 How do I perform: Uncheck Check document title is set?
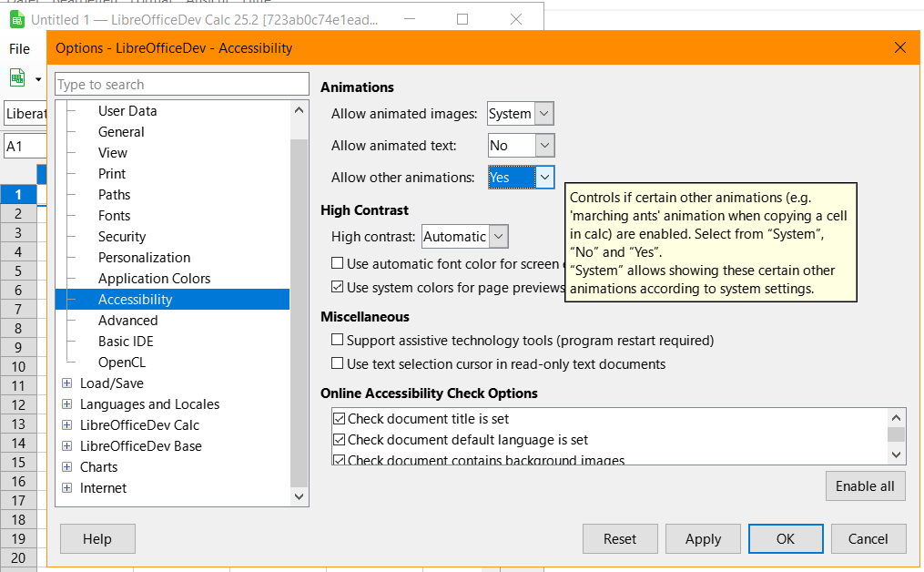(339, 419)
